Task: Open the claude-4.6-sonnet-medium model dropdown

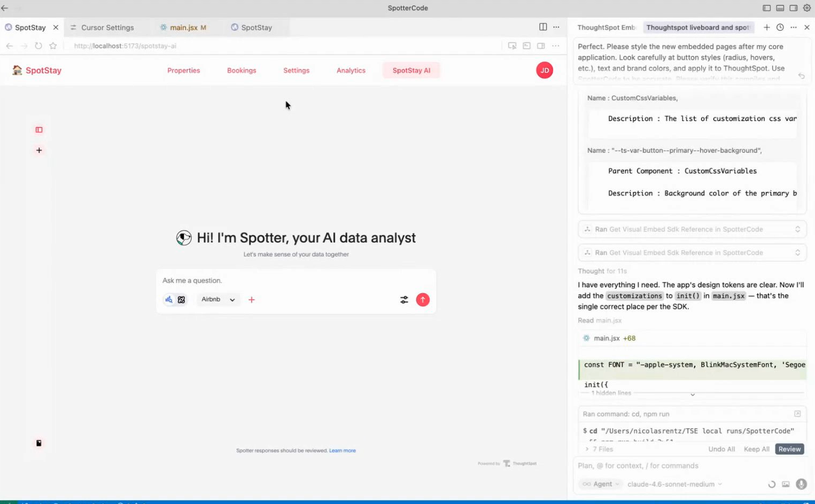Action: (674, 484)
